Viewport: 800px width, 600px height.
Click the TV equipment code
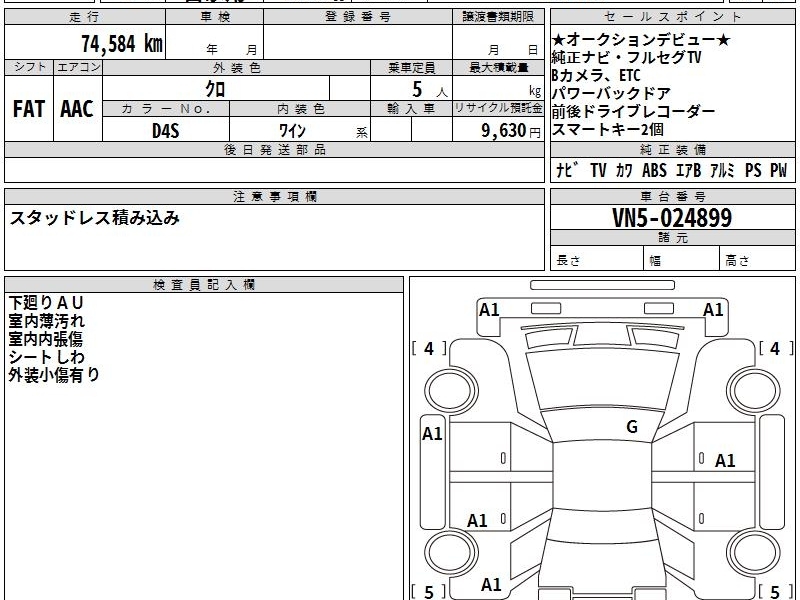(x=598, y=170)
